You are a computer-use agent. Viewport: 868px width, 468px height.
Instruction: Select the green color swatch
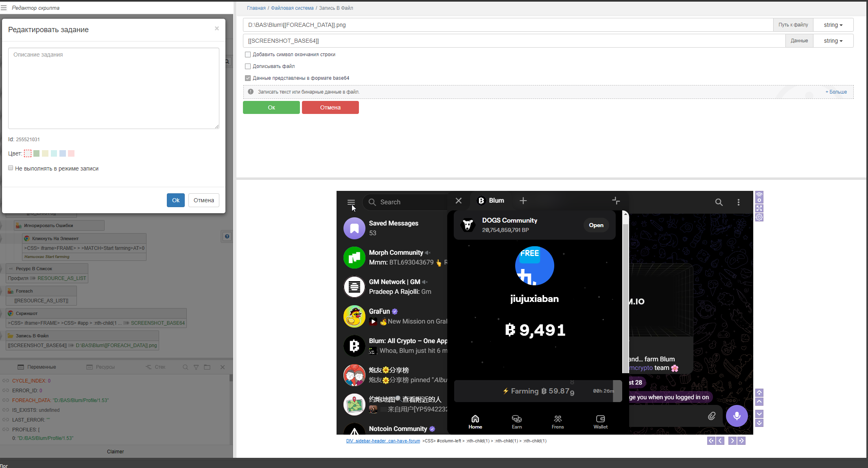pos(37,153)
